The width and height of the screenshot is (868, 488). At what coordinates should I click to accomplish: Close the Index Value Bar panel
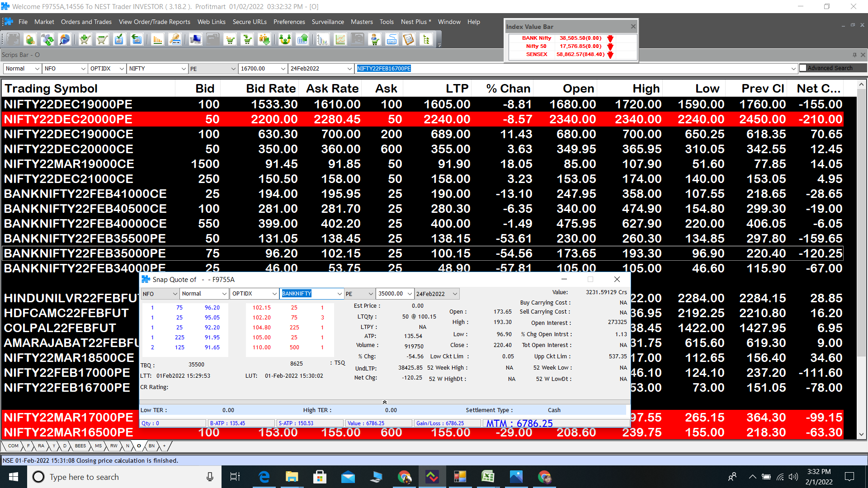pyautogui.click(x=633, y=26)
